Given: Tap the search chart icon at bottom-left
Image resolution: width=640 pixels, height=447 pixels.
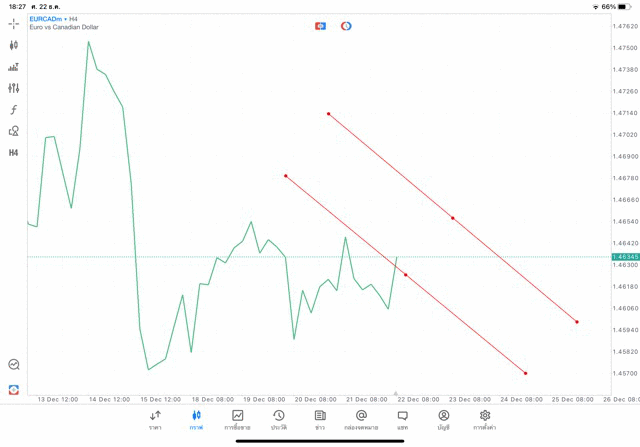Looking at the screenshot, I should (x=14, y=365).
